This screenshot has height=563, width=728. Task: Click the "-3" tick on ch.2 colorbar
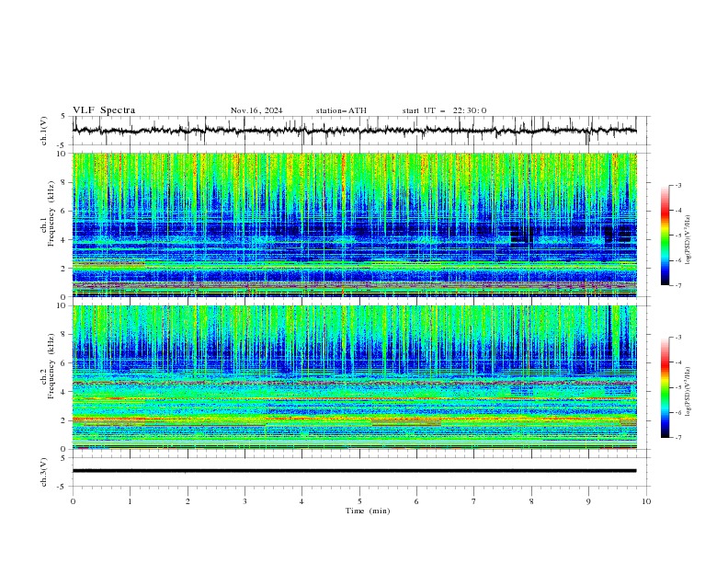point(677,338)
